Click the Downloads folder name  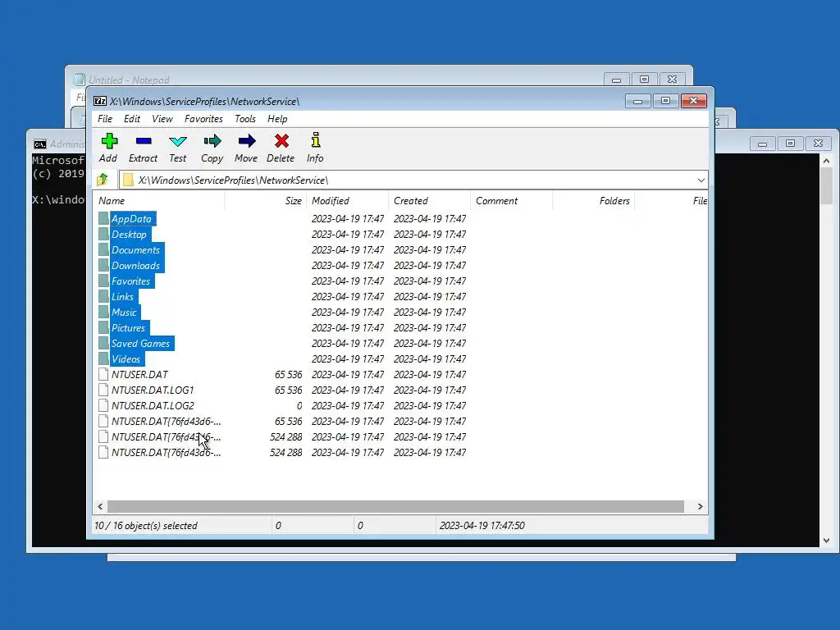click(135, 265)
